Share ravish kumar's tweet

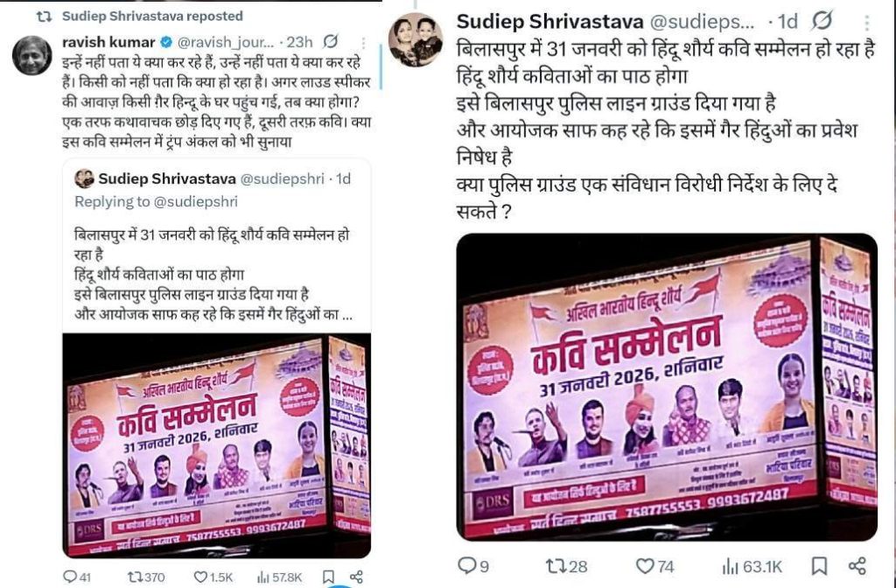pyautogui.click(x=356, y=577)
